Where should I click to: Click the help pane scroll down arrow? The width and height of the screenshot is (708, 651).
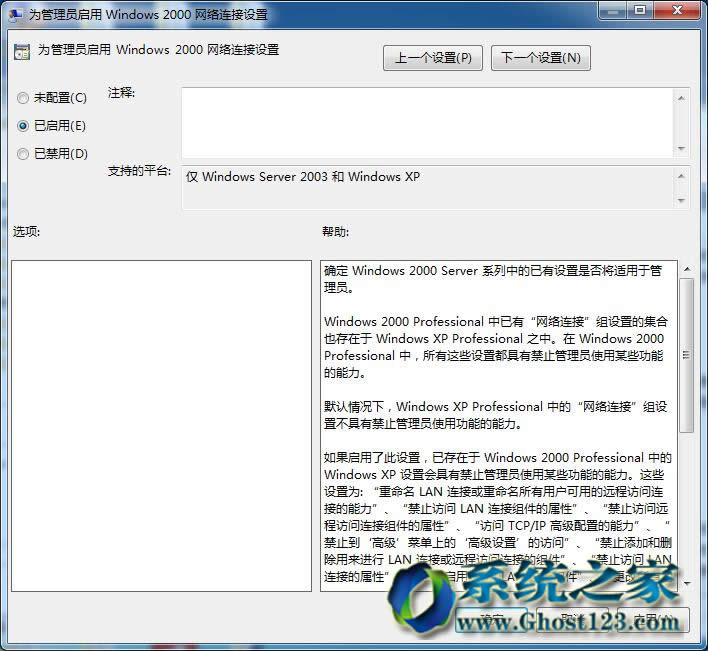point(687,583)
